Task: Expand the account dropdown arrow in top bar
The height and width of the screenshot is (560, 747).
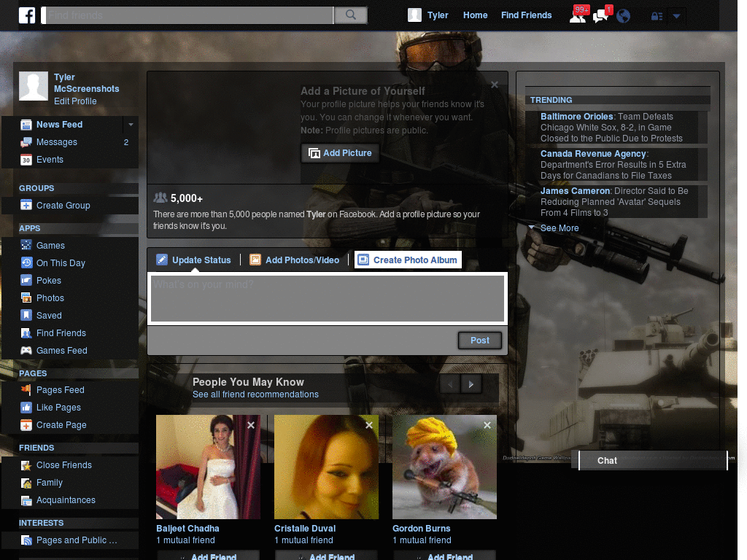Action: 676,16
